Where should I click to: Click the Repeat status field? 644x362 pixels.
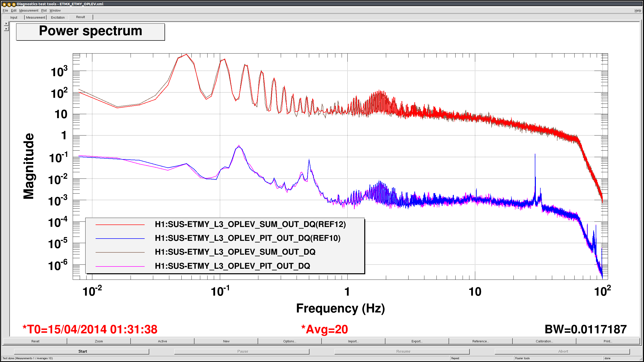[481, 358]
